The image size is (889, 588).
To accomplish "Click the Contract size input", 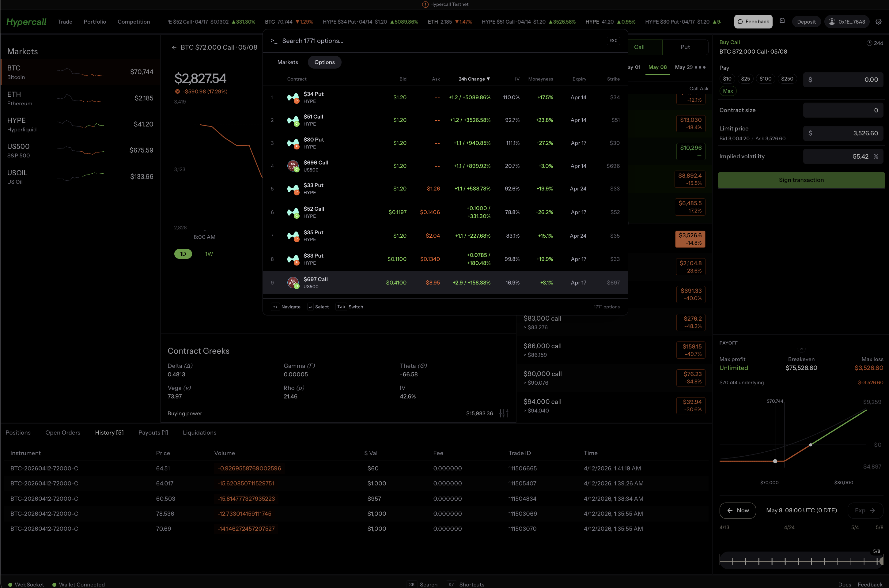I will click(x=843, y=110).
